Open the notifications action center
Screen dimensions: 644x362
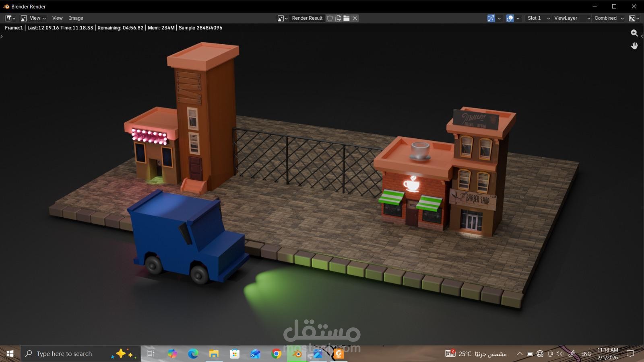coord(630,354)
